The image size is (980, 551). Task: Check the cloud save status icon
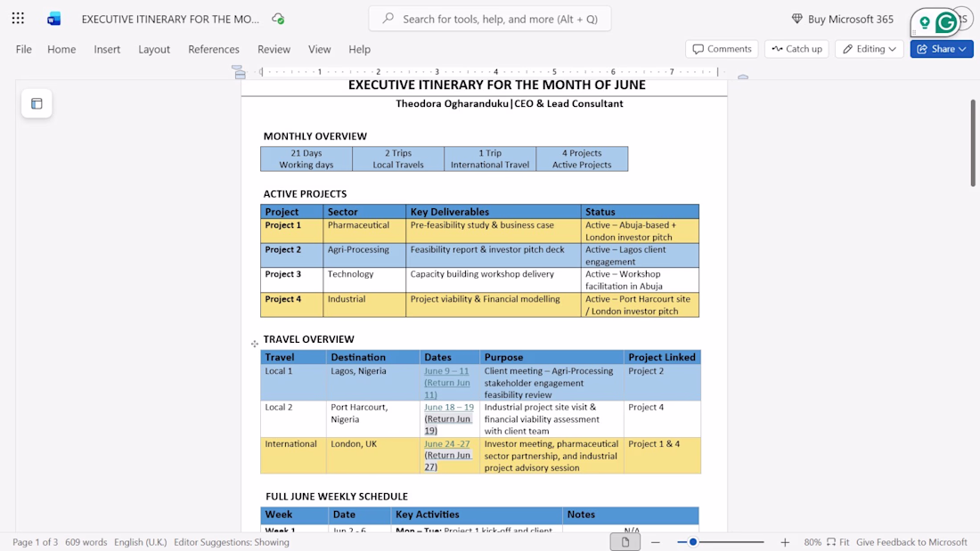[x=278, y=19]
